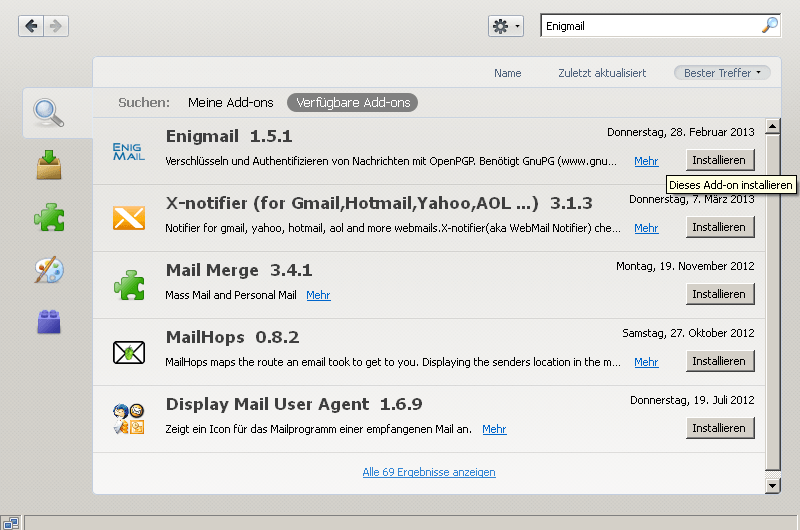Click Mehr link for MailHops
This screenshot has height=530, width=800.
click(646, 362)
